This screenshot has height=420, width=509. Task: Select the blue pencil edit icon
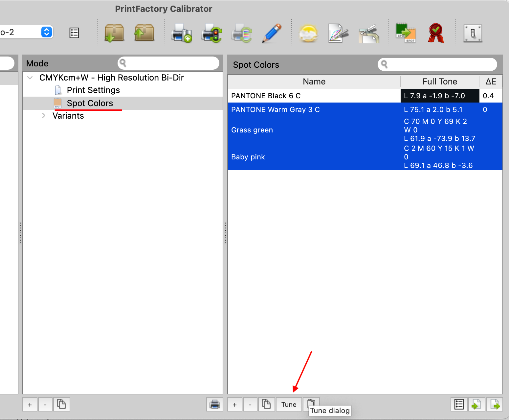pyautogui.click(x=272, y=33)
